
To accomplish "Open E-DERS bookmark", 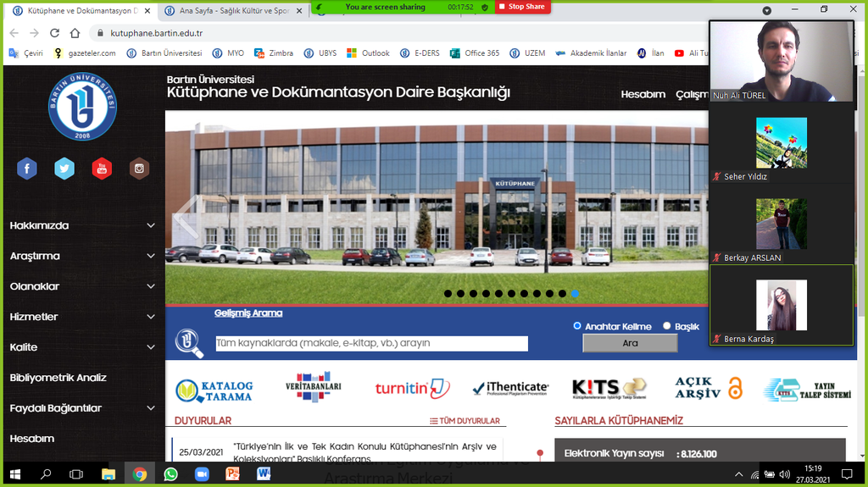I will (x=420, y=53).
